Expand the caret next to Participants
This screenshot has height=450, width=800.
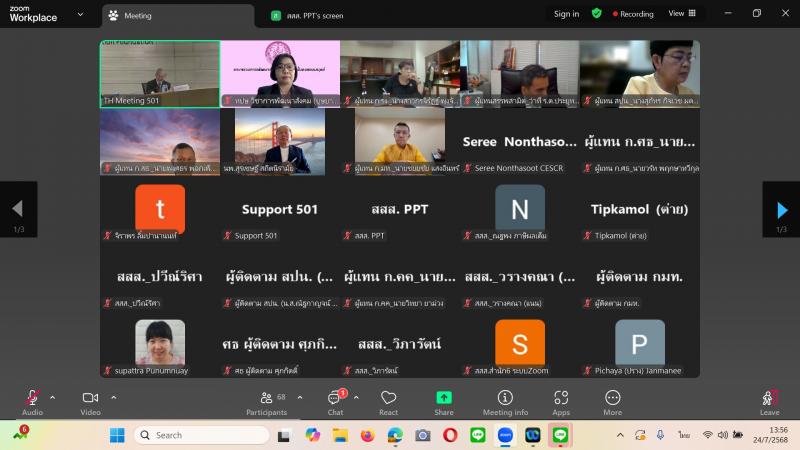click(x=300, y=397)
